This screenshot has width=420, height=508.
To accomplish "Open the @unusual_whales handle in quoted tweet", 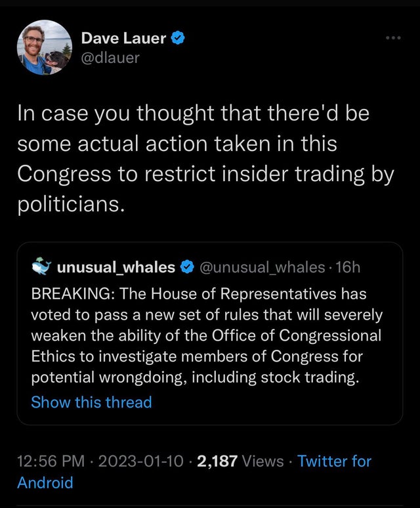I will coord(262,267).
